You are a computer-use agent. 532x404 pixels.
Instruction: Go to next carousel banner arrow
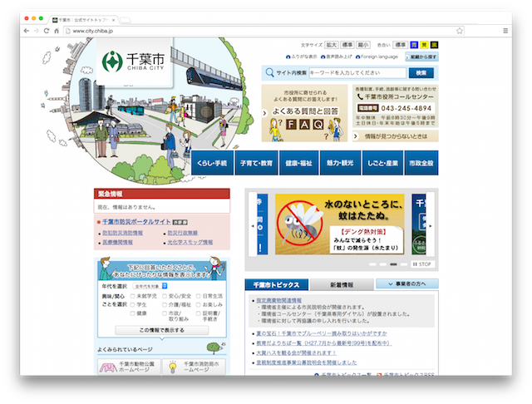[x=431, y=225]
